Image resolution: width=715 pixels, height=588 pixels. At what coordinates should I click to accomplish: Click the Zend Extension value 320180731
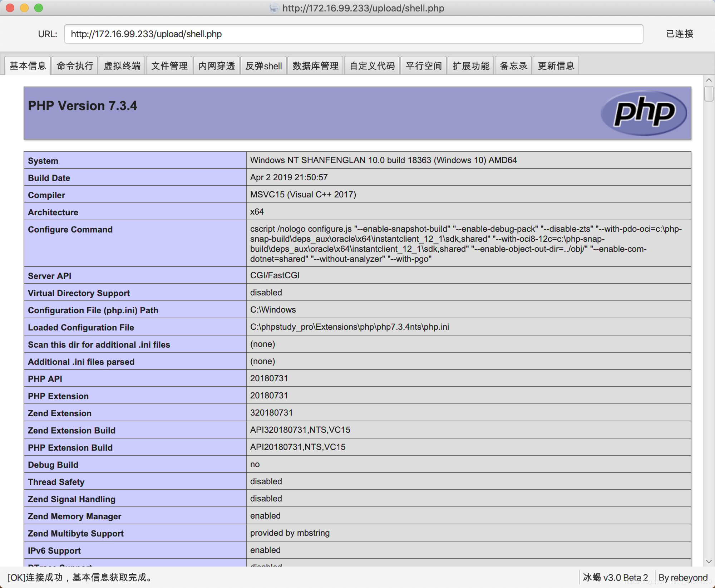click(271, 413)
